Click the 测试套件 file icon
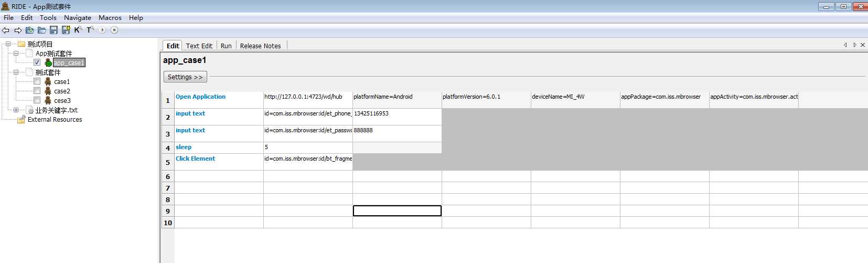This screenshot has height=263, width=868. tap(30, 72)
